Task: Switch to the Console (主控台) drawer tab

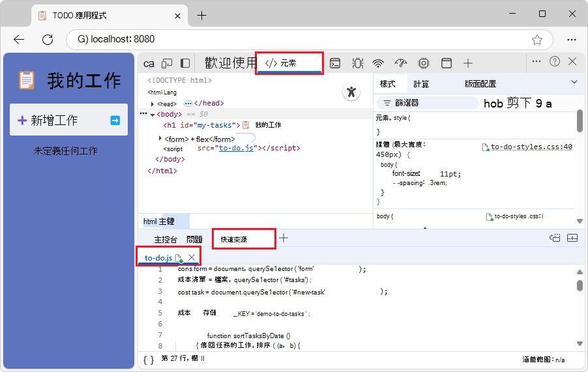Action: tap(166, 239)
